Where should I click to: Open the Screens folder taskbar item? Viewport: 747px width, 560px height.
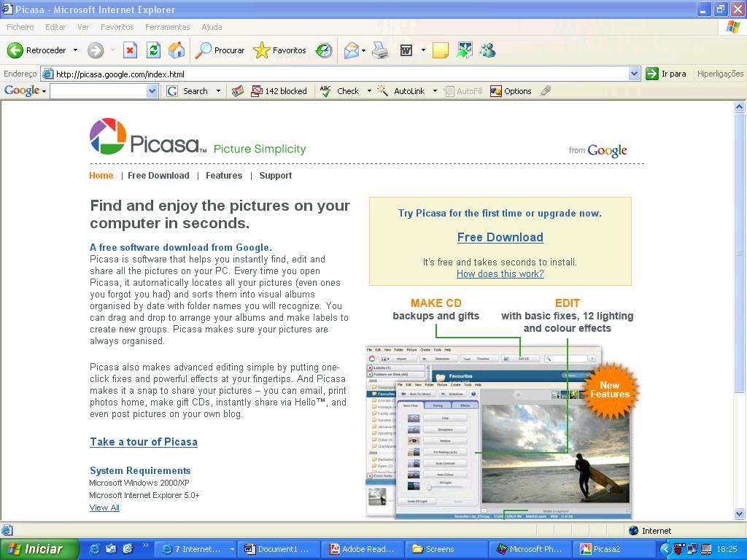pos(446,549)
